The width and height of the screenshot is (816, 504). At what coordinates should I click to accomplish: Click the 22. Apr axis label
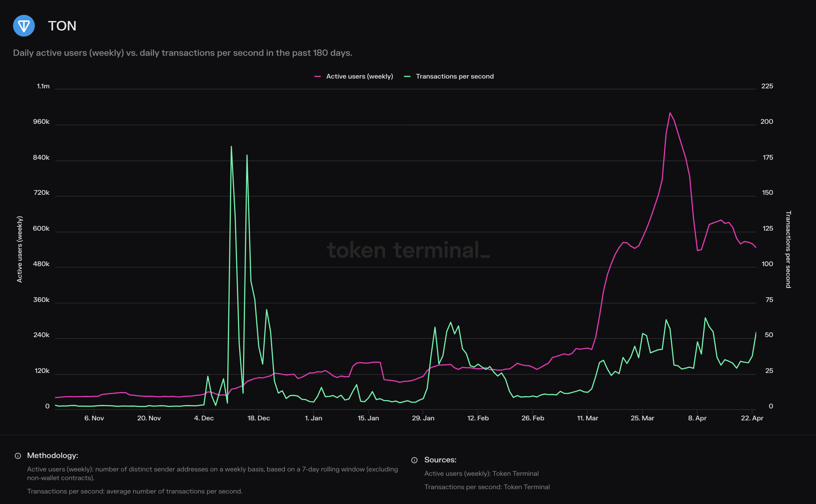tap(752, 418)
